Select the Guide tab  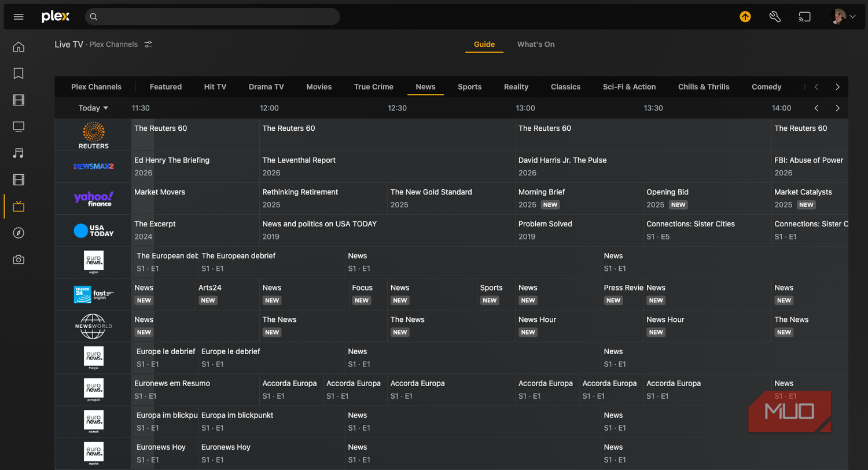point(484,45)
